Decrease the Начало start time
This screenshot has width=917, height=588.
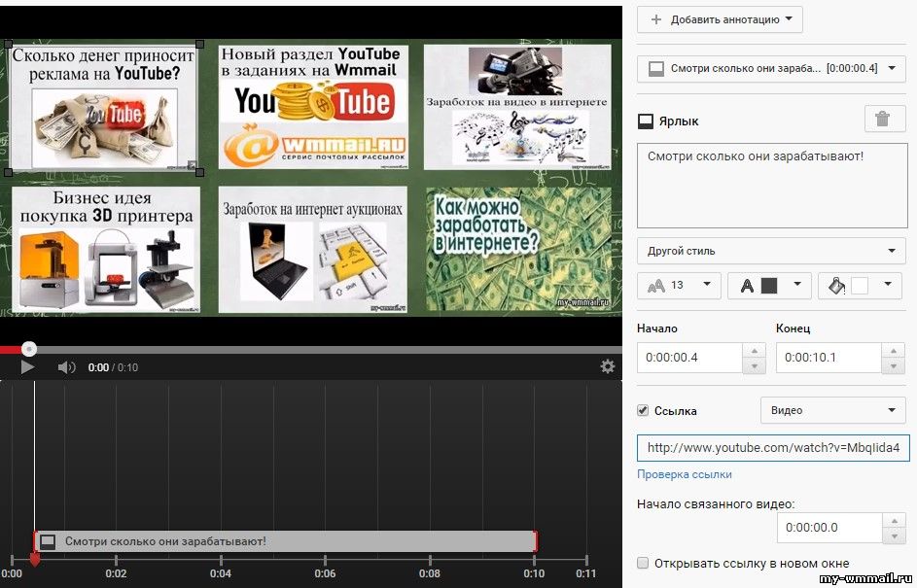pos(755,365)
